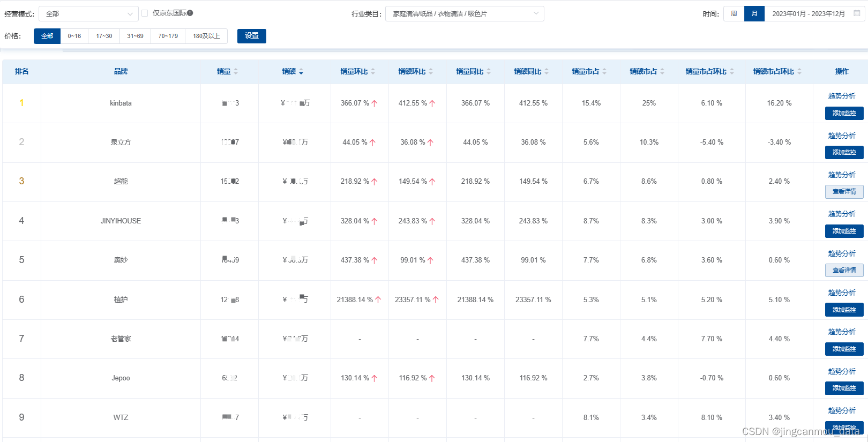
Task: Select price range 70~179
Action: tap(168, 36)
